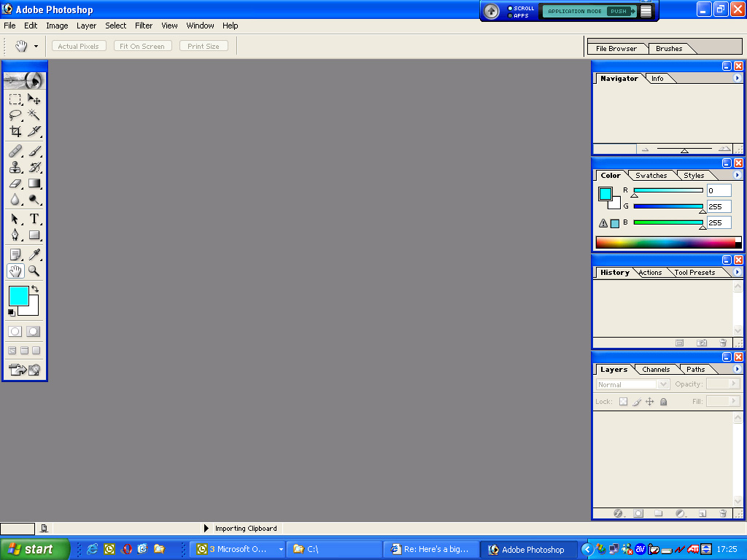Choose the Horizontal Type tool
Image resolution: width=747 pixels, height=560 pixels.
tap(34, 219)
